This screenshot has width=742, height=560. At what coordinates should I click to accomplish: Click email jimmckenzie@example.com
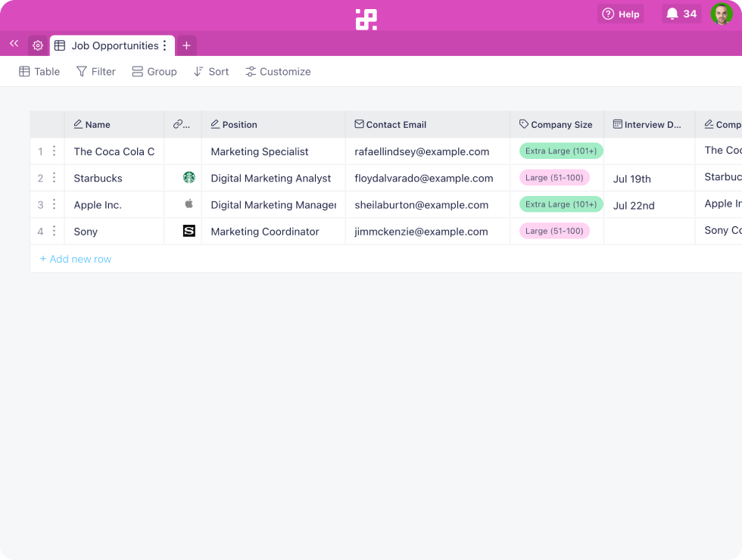click(x=421, y=232)
